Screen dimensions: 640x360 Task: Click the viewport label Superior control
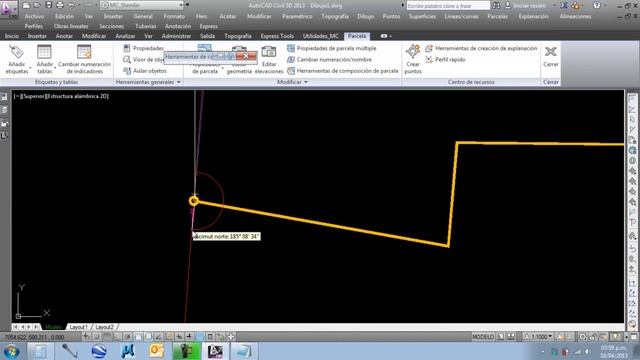[34, 96]
